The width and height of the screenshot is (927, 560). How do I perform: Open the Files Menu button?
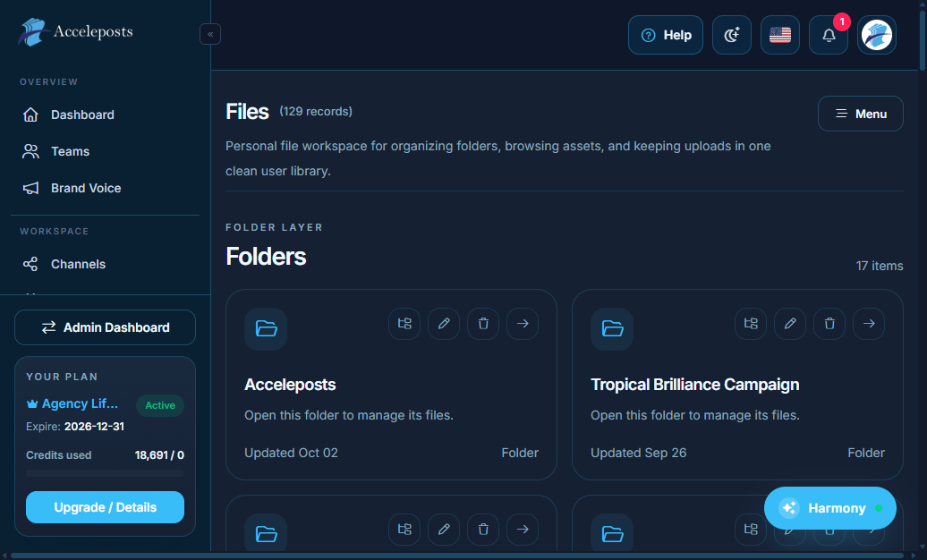[x=861, y=114]
